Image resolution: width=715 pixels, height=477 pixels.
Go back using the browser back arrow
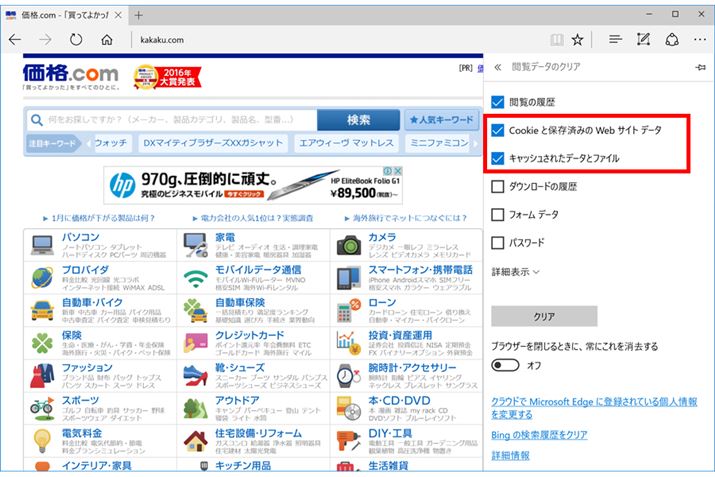point(15,40)
